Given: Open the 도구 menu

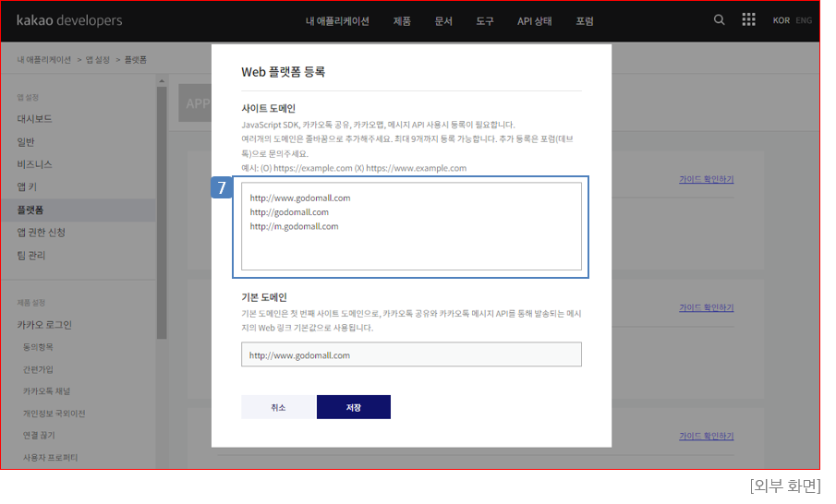Looking at the screenshot, I should [485, 21].
